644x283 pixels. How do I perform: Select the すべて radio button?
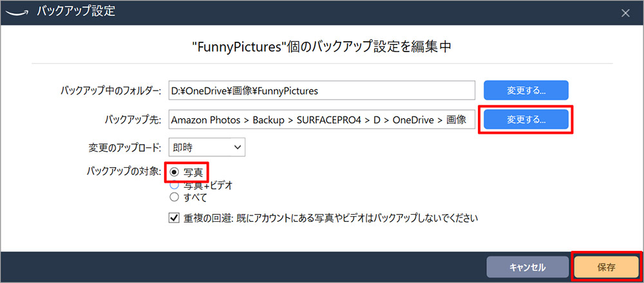[174, 197]
